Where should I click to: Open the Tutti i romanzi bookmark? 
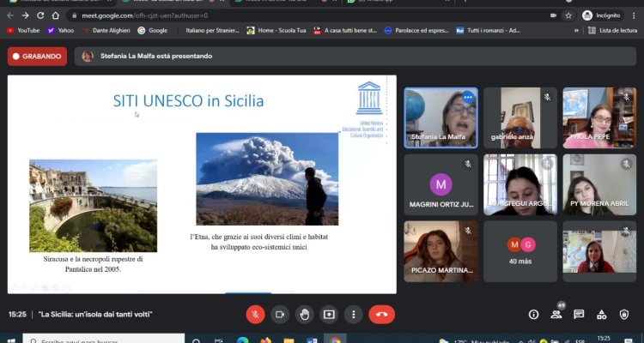pyautogui.click(x=489, y=30)
